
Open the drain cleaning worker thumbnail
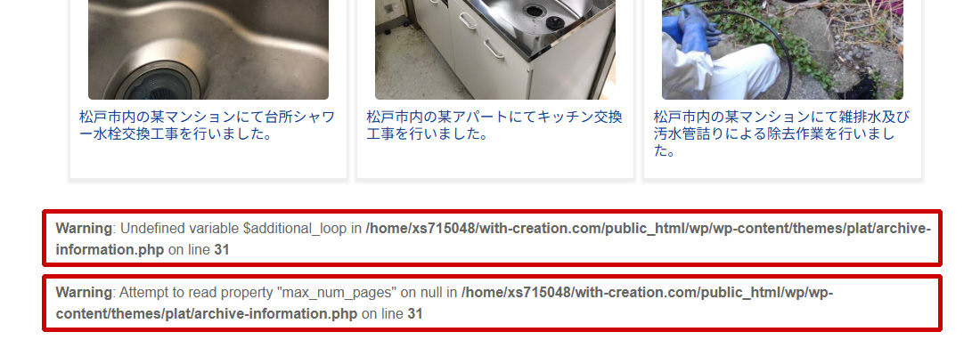pyautogui.click(x=782, y=49)
